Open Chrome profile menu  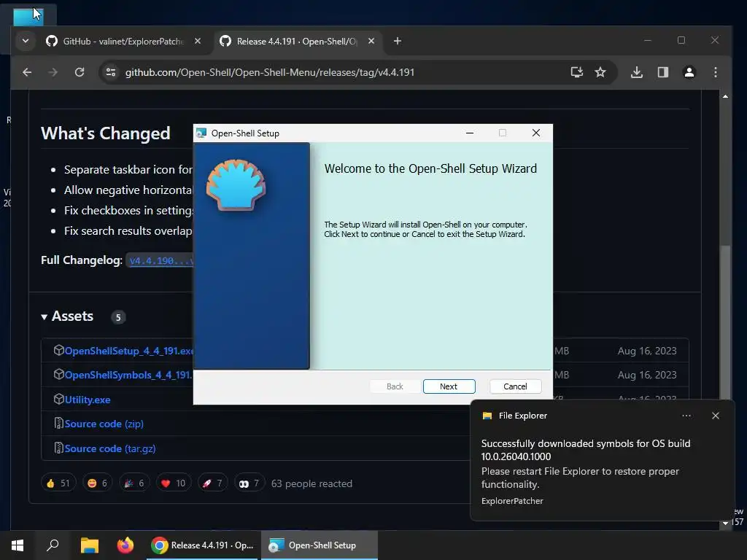tap(689, 72)
